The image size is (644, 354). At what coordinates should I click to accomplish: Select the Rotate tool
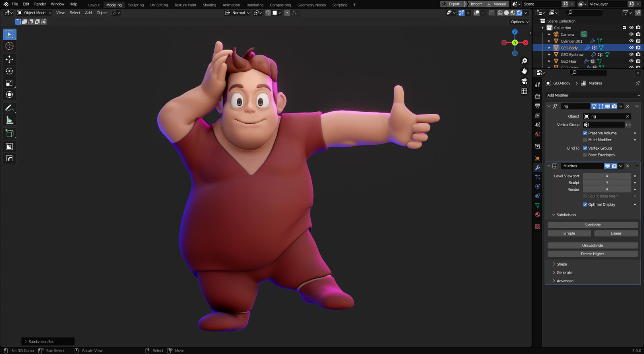pos(10,71)
